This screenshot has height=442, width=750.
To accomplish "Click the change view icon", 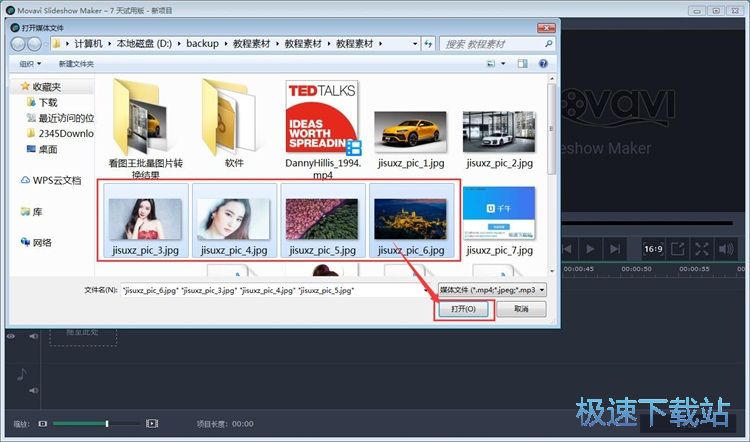I will pyautogui.click(x=491, y=64).
